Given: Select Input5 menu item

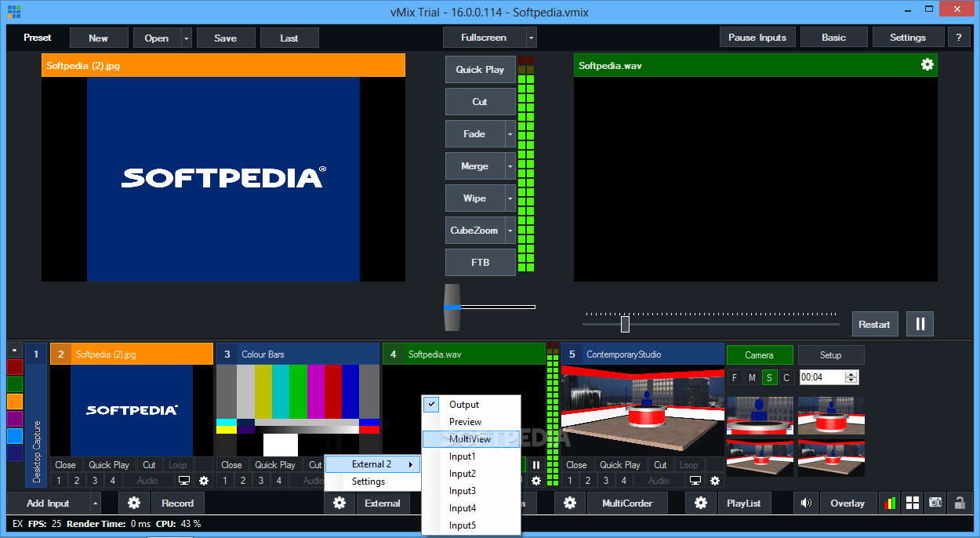Looking at the screenshot, I should pos(471,525).
